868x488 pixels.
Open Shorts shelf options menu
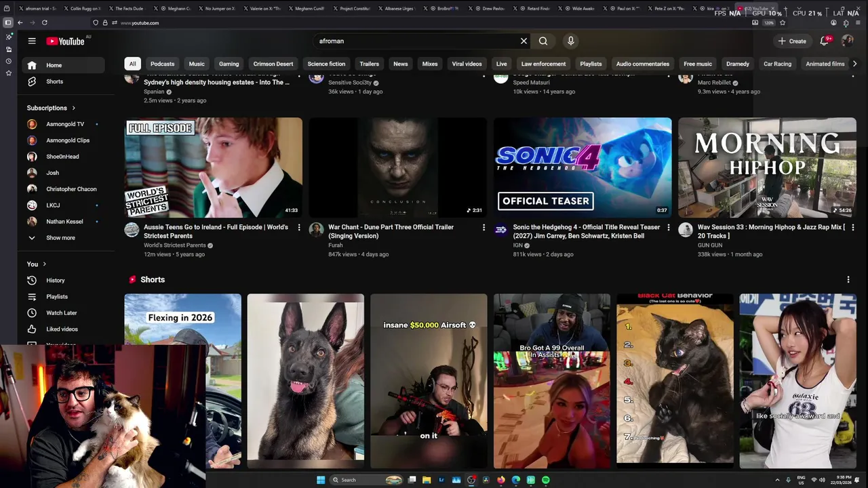[x=848, y=279]
